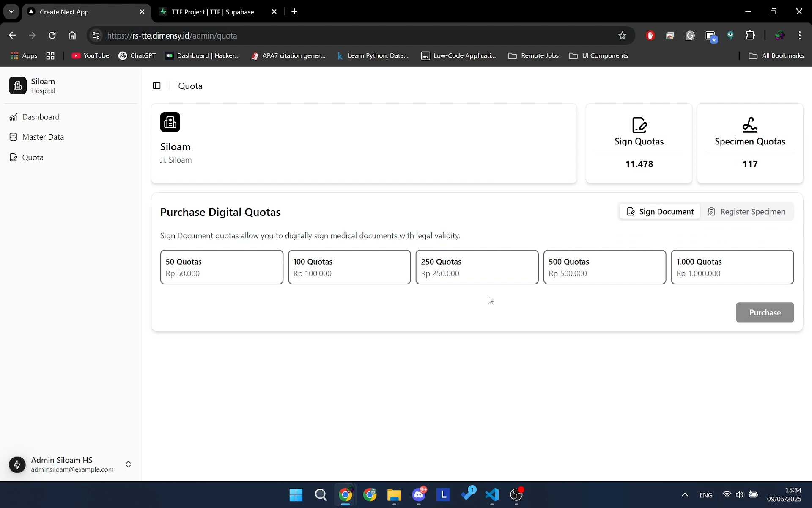This screenshot has width=812, height=508.
Task: Select the 50 Quotas package
Action: point(222,267)
